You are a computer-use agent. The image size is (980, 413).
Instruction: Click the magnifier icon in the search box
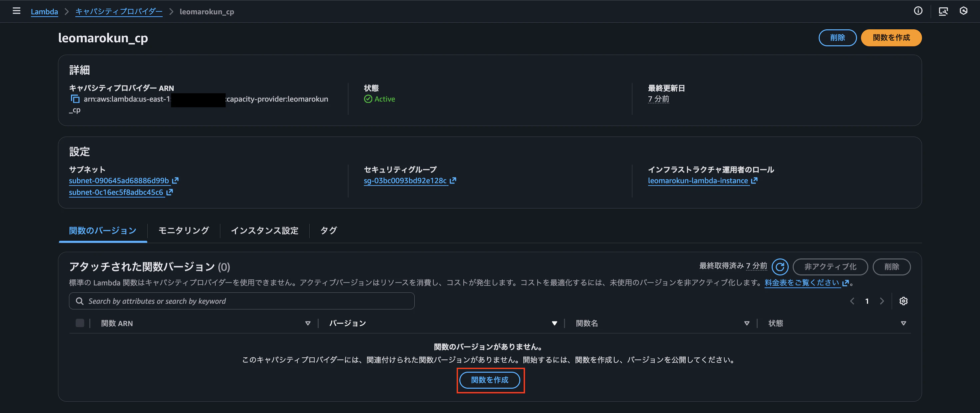(80, 301)
